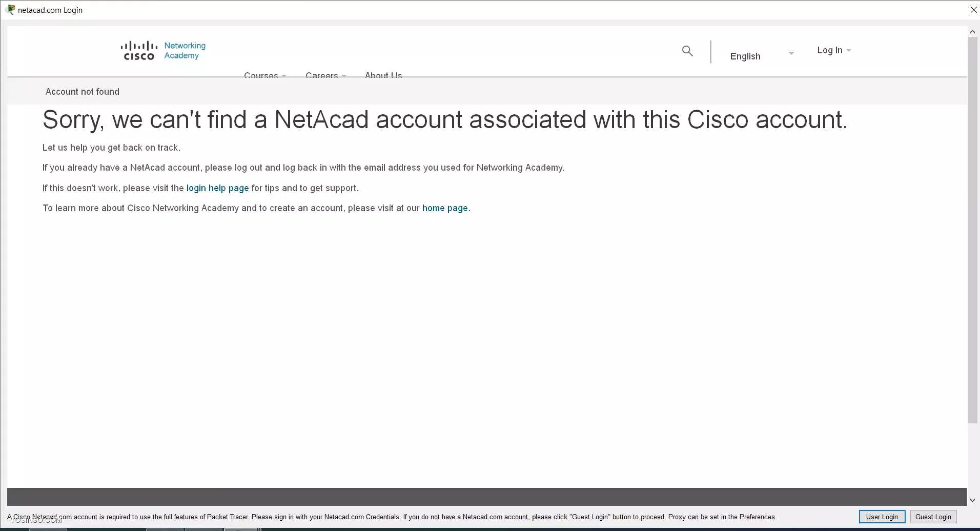The width and height of the screenshot is (980, 531).
Task: Click the User Login button
Action: pyautogui.click(x=882, y=517)
